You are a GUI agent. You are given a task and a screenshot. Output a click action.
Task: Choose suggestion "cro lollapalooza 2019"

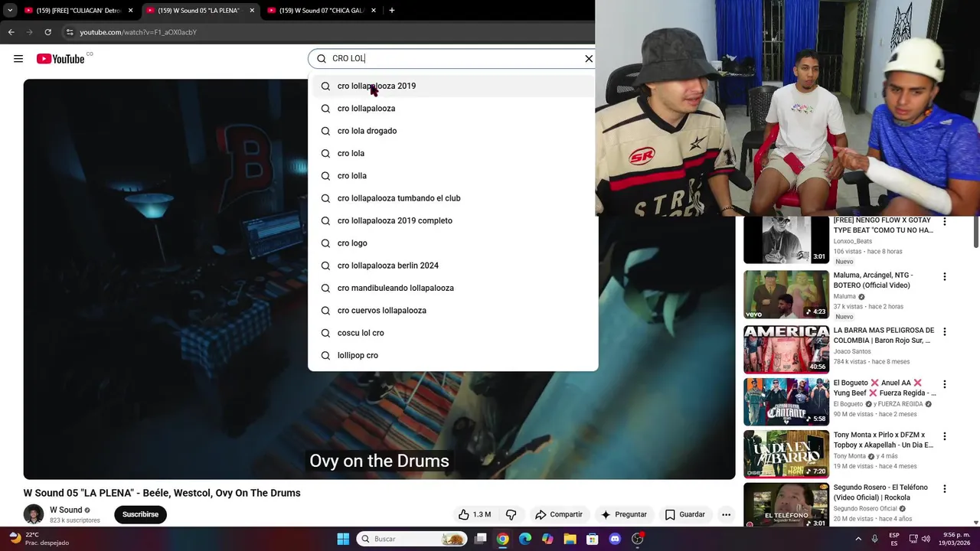tap(452, 86)
